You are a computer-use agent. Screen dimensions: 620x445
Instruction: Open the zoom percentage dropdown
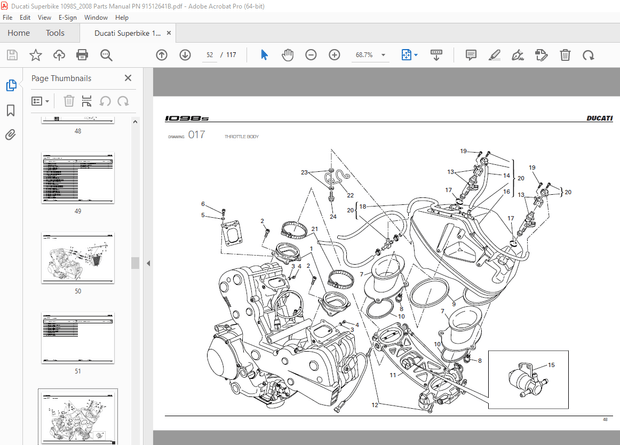tap(383, 55)
